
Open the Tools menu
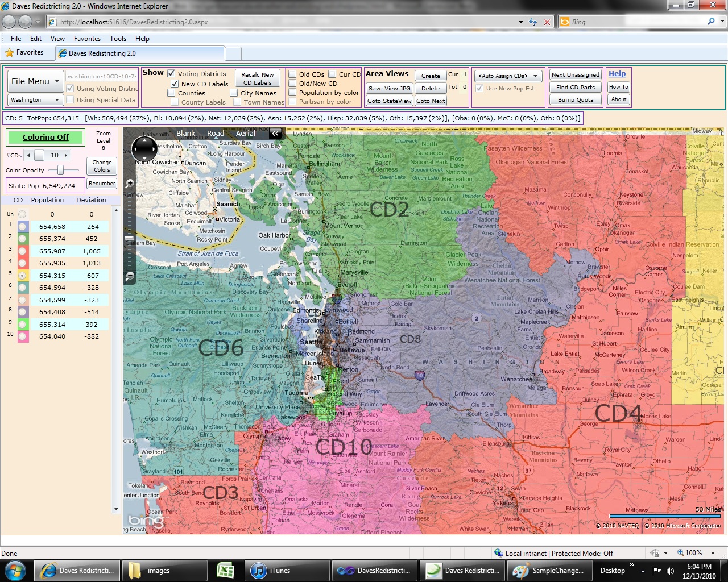118,39
